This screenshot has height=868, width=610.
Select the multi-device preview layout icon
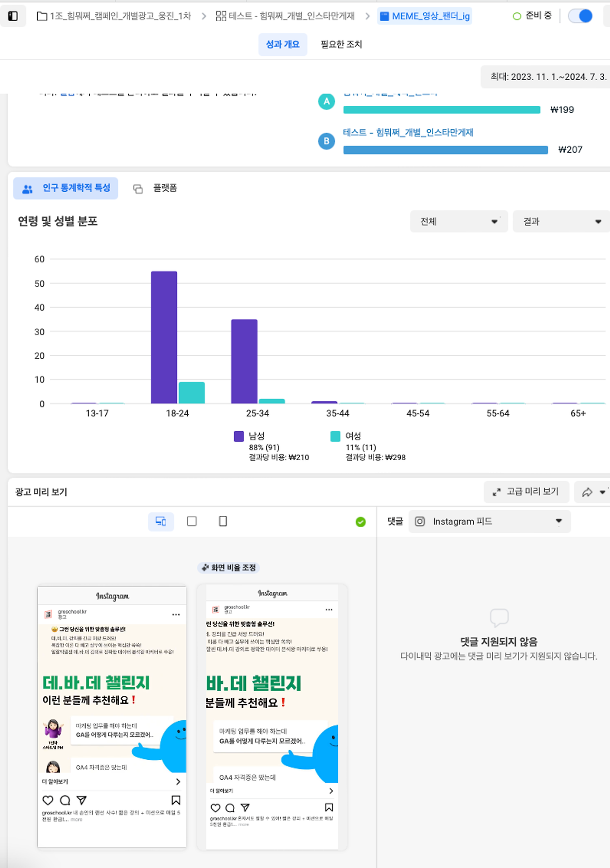[x=161, y=521]
